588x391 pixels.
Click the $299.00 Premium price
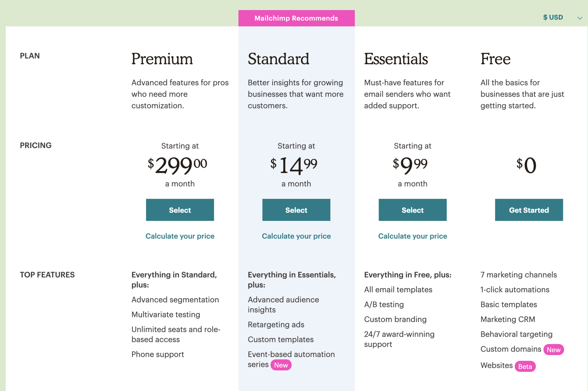[x=177, y=165]
